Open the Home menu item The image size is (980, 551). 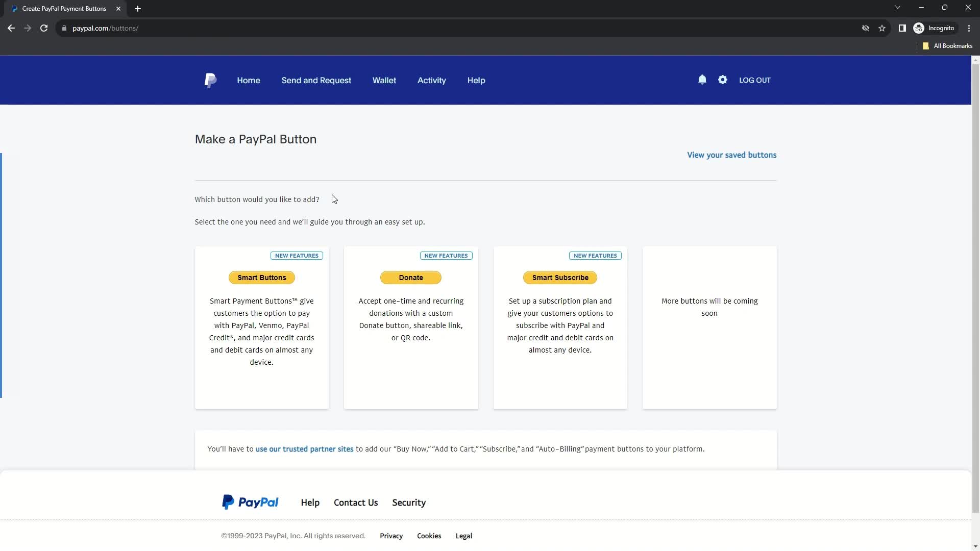(249, 80)
